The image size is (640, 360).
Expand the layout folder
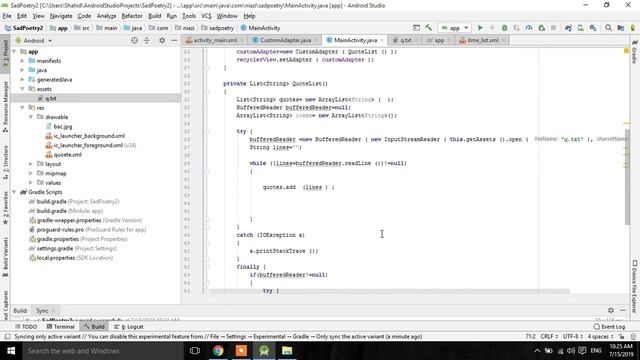[31, 164]
